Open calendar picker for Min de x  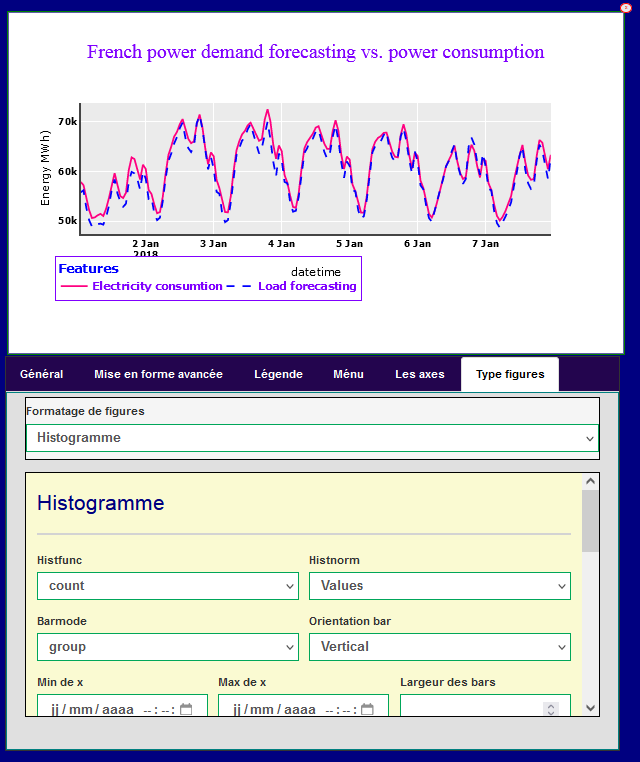click(x=186, y=710)
